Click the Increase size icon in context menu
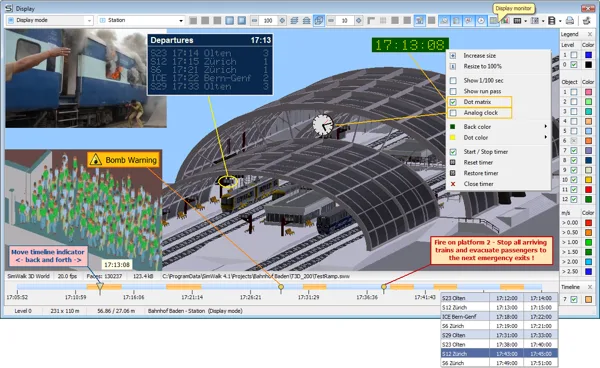The image size is (600, 368). coord(453,55)
